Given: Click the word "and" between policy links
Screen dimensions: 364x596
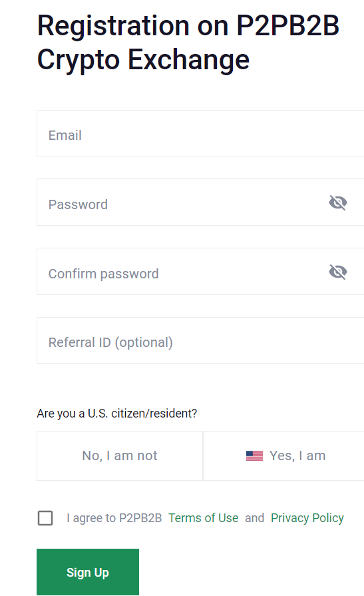Looking at the screenshot, I should pyautogui.click(x=254, y=517).
